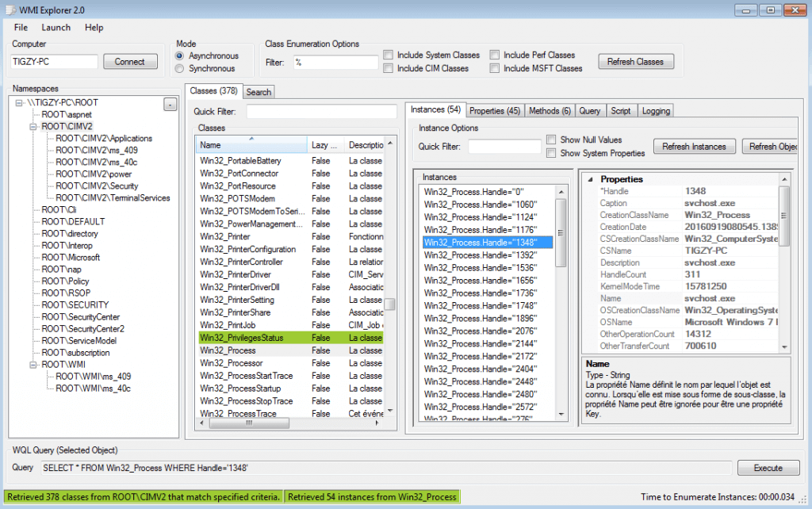Enable Show Null Values
Image resolution: width=812 pixels, height=509 pixels.
pos(551,140)
